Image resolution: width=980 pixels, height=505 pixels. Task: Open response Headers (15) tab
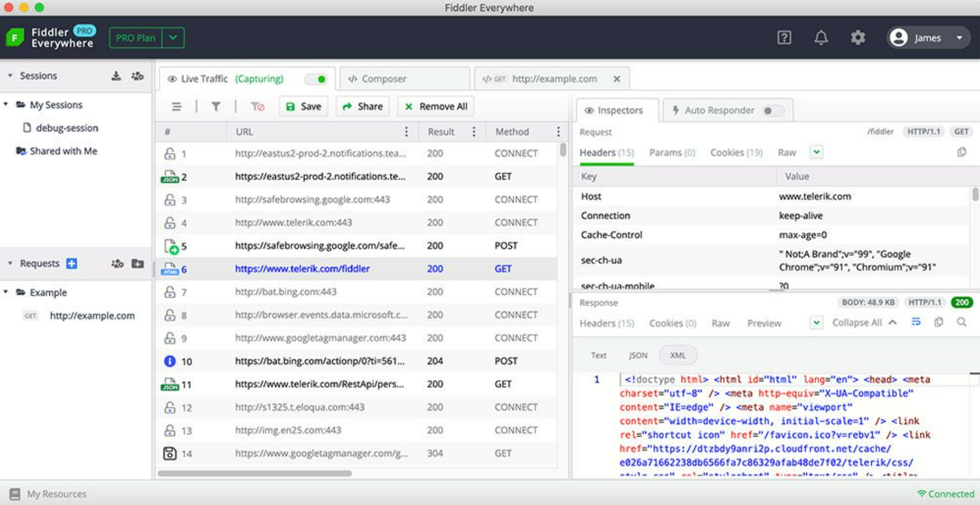click(607, 323)
